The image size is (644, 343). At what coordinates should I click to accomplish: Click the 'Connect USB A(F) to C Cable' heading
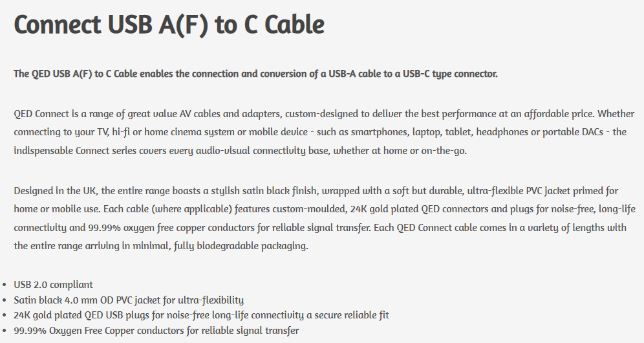click(x=169, y=25)
